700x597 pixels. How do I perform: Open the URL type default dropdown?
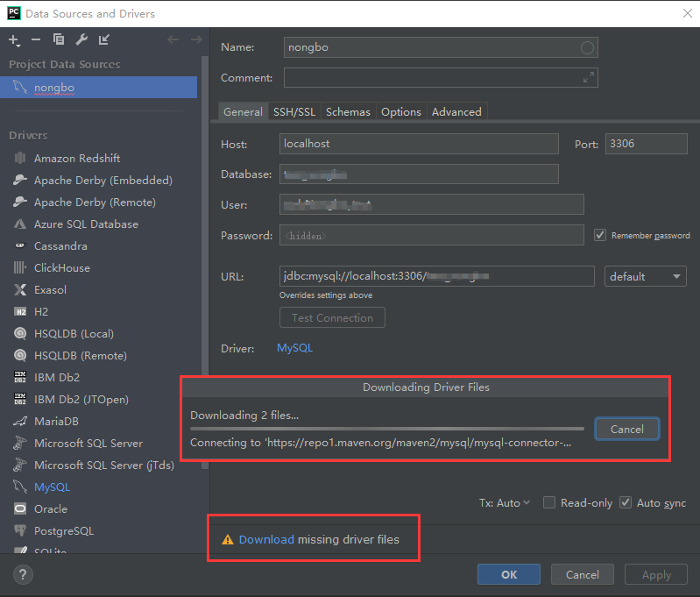pyautogui.click(x=645, y=276)
